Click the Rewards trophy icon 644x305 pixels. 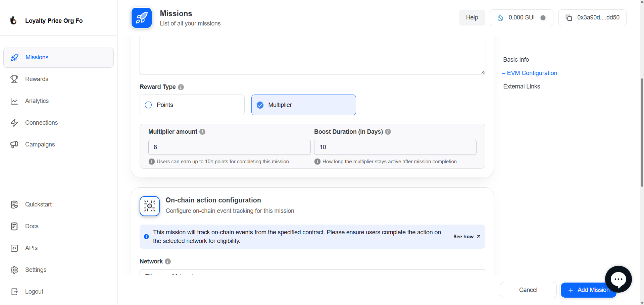[14, 79]
